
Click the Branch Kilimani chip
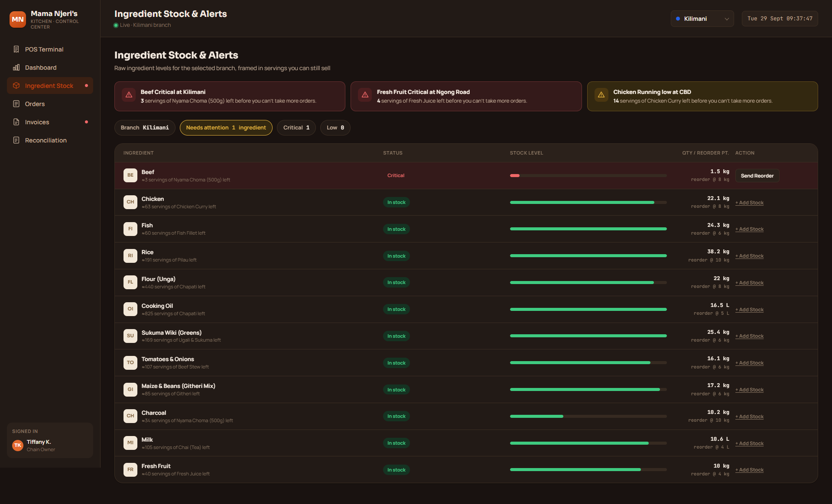145,128
